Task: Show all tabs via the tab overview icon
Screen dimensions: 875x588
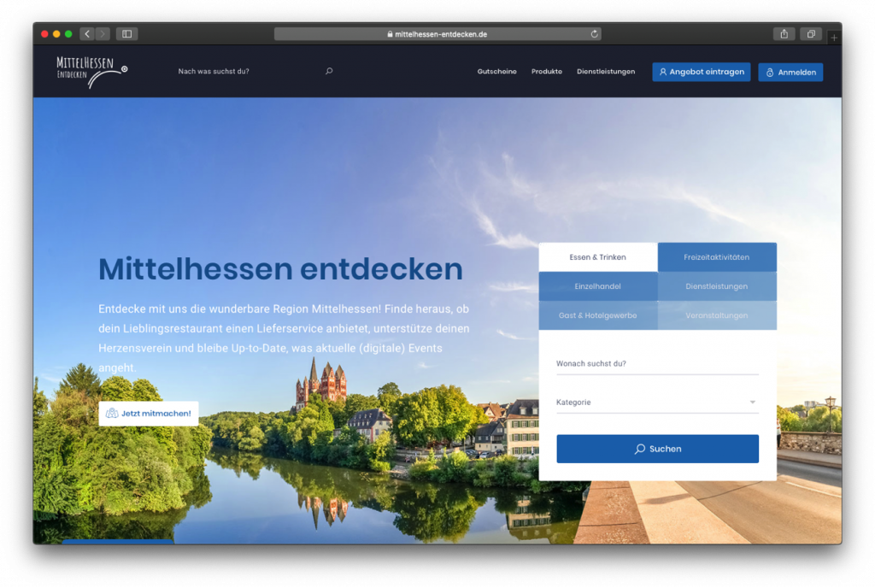Action: [810, 33]
